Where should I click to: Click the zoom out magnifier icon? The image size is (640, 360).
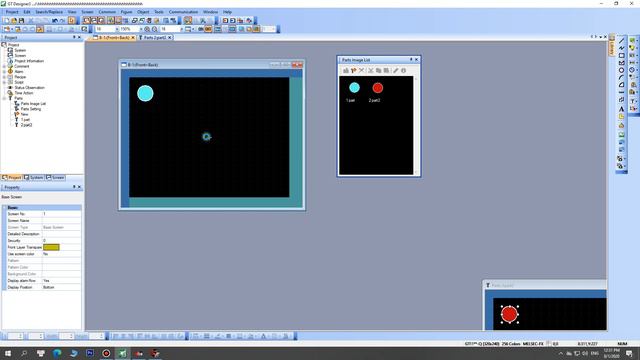click(155, 29)
